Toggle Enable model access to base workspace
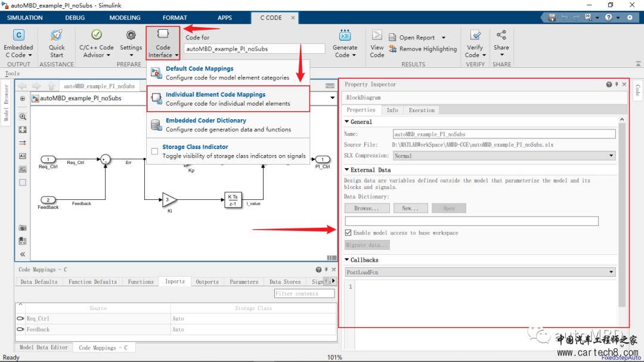 click(x=348, y=233)
